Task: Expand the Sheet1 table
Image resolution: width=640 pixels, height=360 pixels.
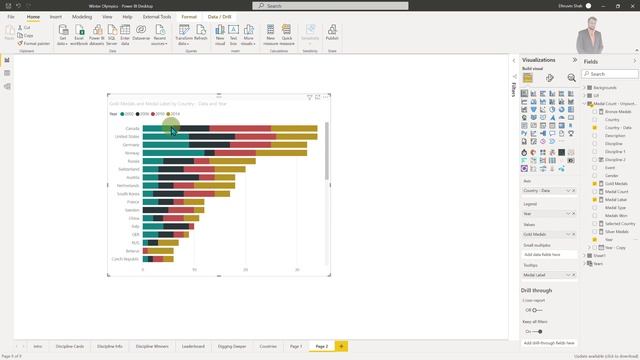Action: click(584, 256)
